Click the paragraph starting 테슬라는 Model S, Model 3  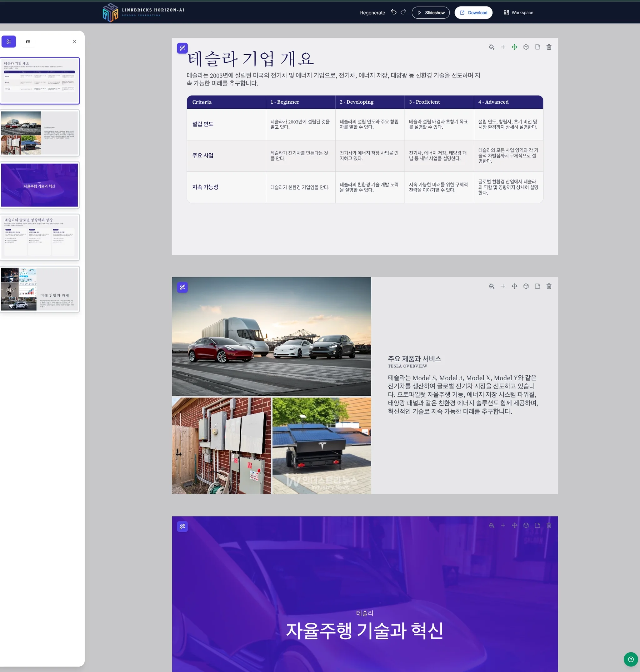[x=463, y=394]
